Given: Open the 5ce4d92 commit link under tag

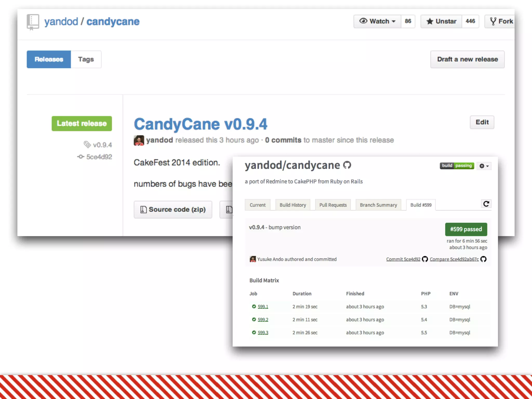Looking at the screenshot, I should 99,157.
